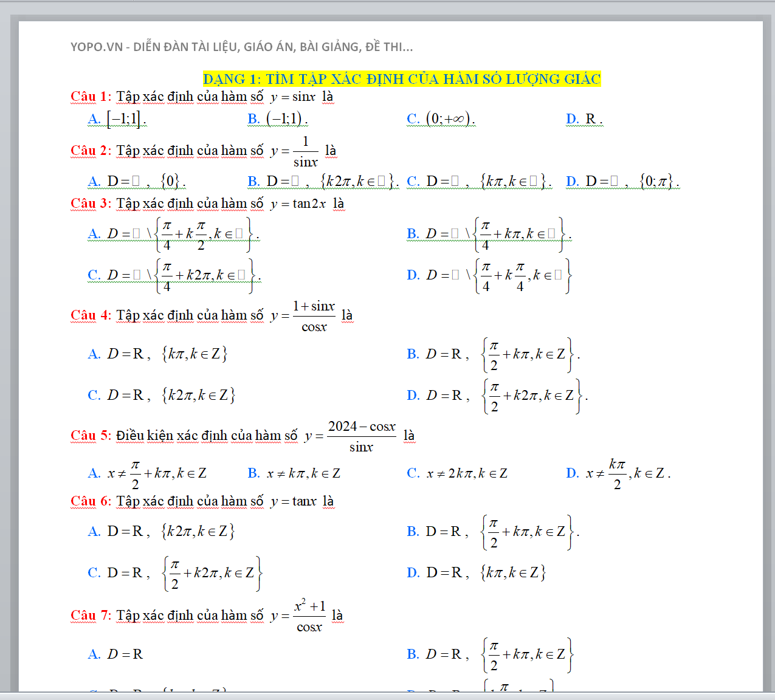The image size is (775, 700).
Task: Click the red Câu 1 label
Action: point(91,97)
